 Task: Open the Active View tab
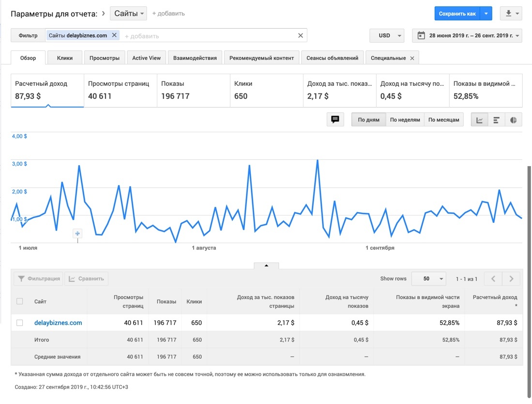(x=146, y=58)
